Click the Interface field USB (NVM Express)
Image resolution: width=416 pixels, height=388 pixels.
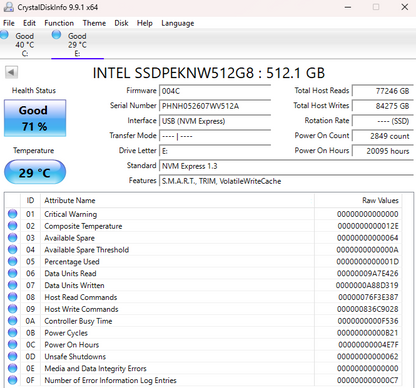(215, 121)
